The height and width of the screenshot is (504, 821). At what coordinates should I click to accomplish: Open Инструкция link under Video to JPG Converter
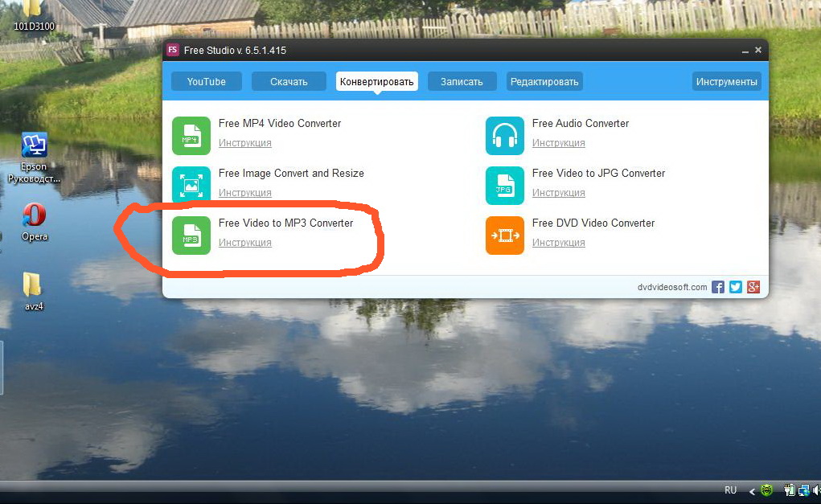[559, 193]
